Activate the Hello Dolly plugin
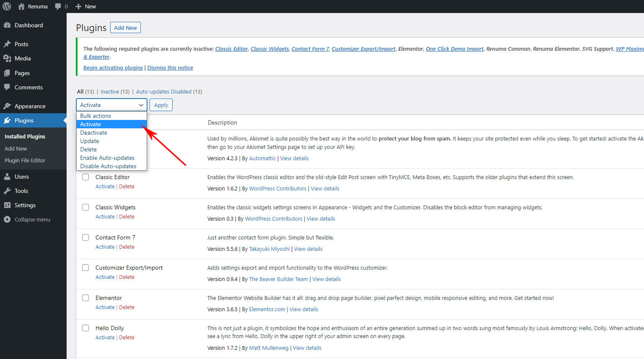This screenshot has height=359, width=644. pos(105,337)
